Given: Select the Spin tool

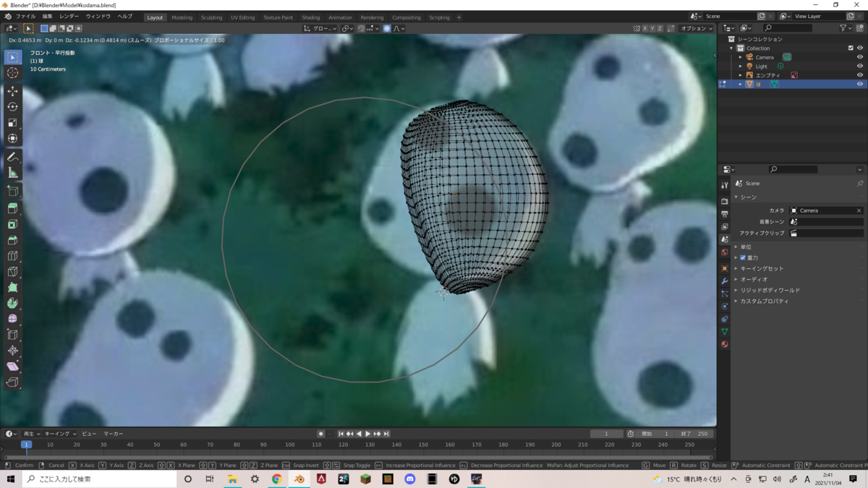Looking at the screenshot, I should coord(12,304).
